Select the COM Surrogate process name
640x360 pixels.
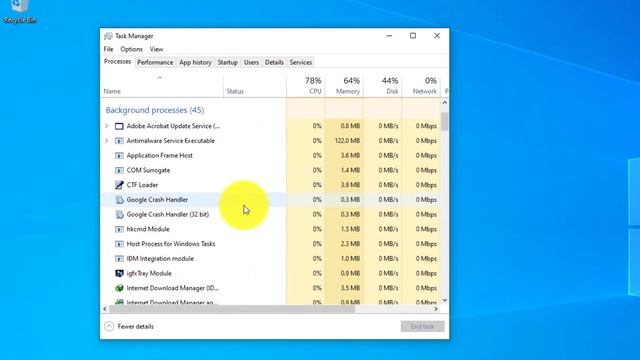pos(148,170)
